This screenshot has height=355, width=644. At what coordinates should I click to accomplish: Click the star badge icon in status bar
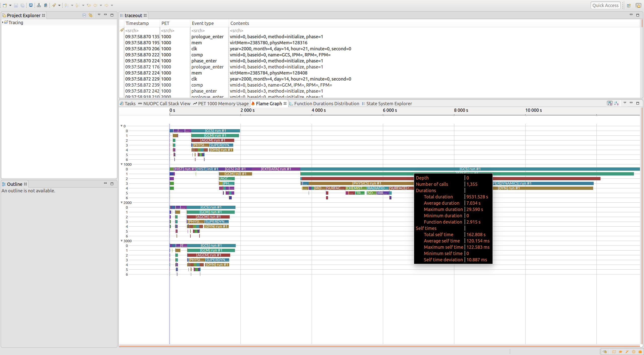634,352
